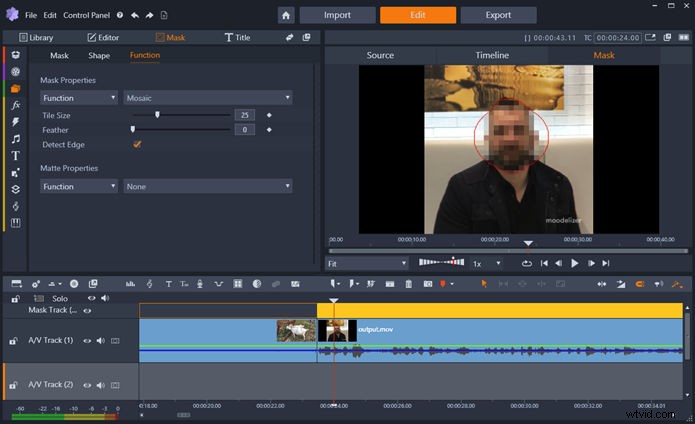The image size is (695, 424).
Task: Play the preview video
Action: (574, 264)
